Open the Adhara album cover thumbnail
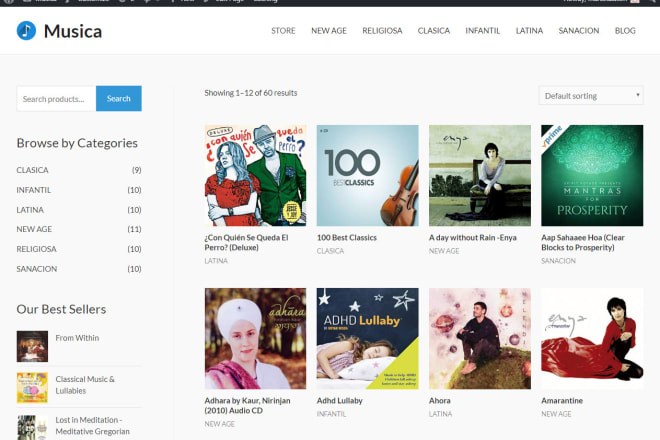 coord(255,339)
